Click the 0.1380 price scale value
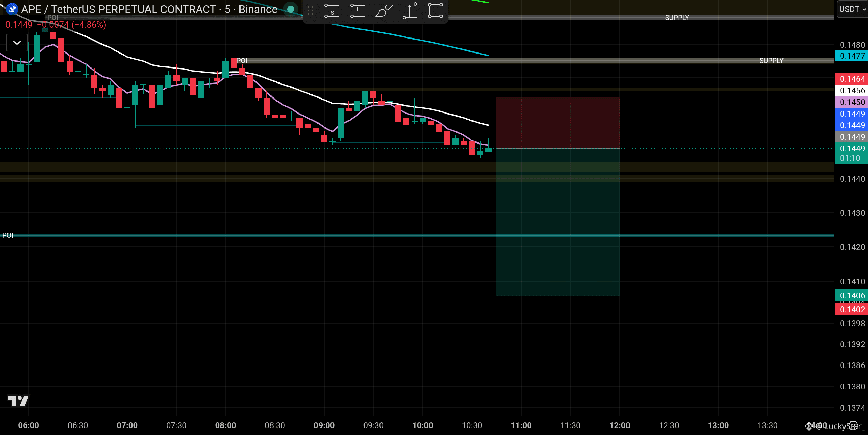868x435 pixels. point(852,387)
